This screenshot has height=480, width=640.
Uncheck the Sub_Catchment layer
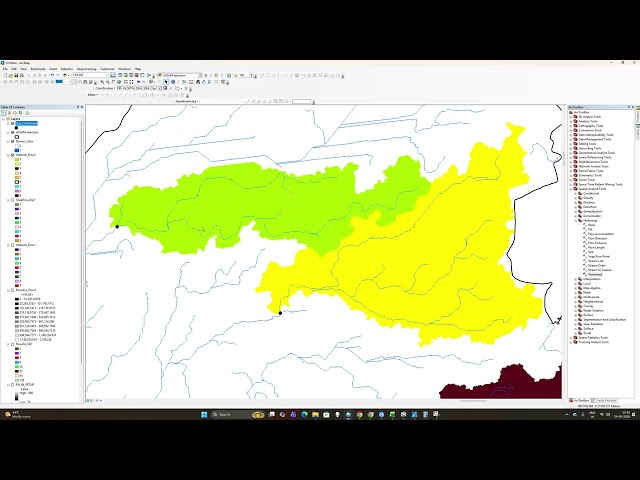13,123
